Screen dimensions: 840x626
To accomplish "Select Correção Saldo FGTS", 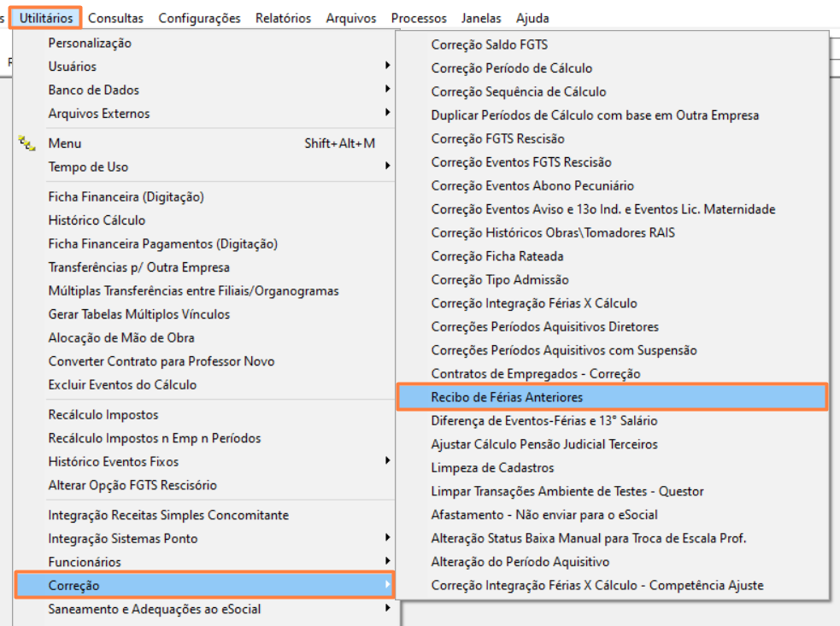I will click(613, 45).
